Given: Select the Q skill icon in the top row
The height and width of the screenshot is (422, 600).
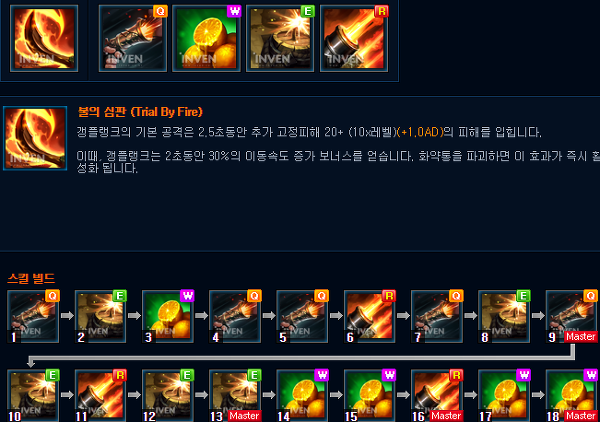Looking at the screenshot, I should 133,38.
